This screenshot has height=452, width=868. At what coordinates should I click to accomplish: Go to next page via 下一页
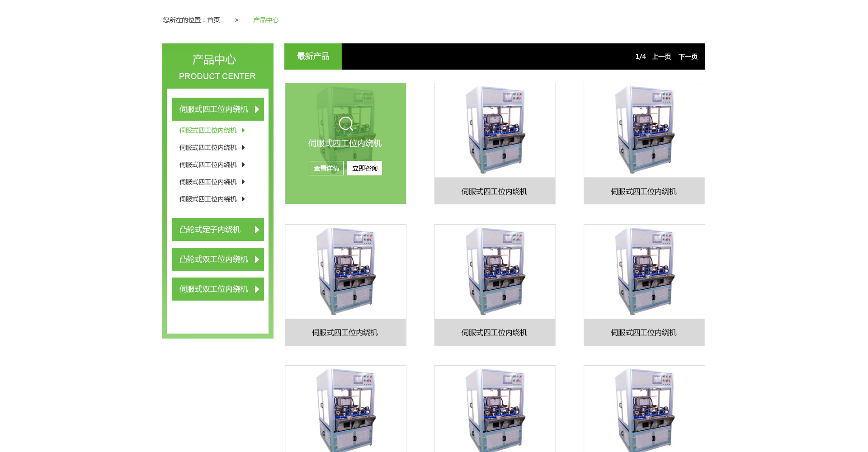[688, 56]
